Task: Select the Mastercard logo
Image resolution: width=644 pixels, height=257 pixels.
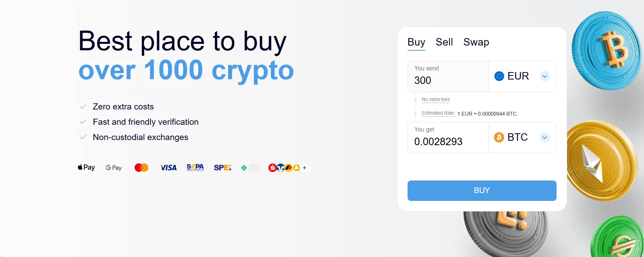Action: (x=141, y=168)
